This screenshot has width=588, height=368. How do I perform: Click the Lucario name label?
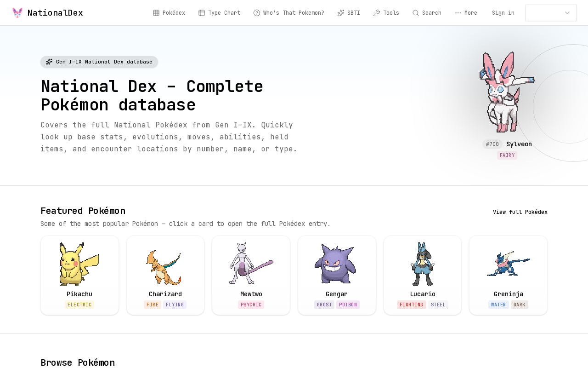coord(423,294)
